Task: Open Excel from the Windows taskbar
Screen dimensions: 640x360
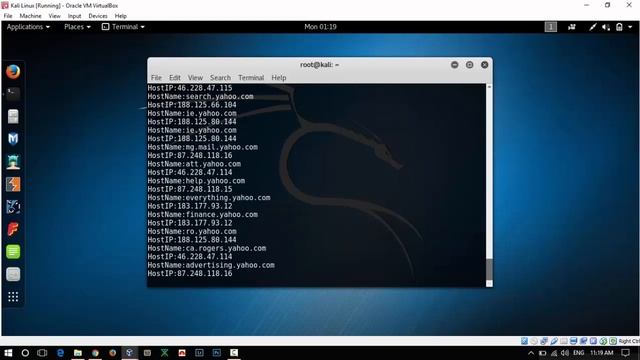Action: (164, 353)
